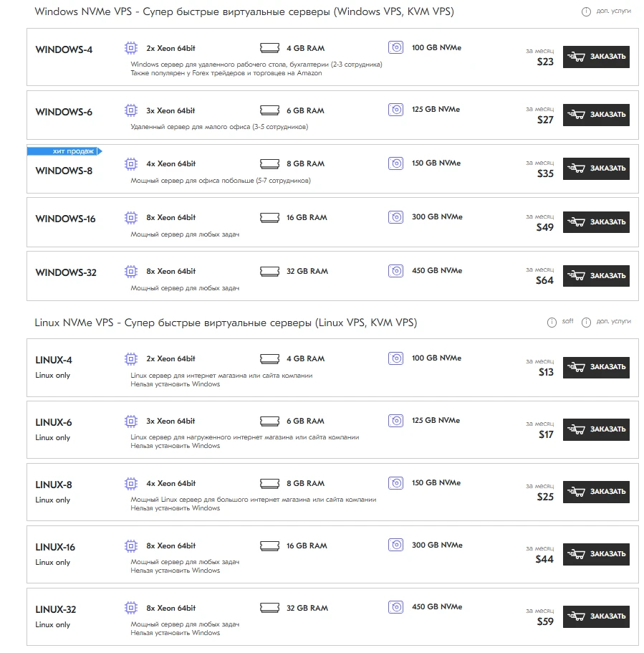Open additional services info in Windows section
644x653 pixels.
586,11
